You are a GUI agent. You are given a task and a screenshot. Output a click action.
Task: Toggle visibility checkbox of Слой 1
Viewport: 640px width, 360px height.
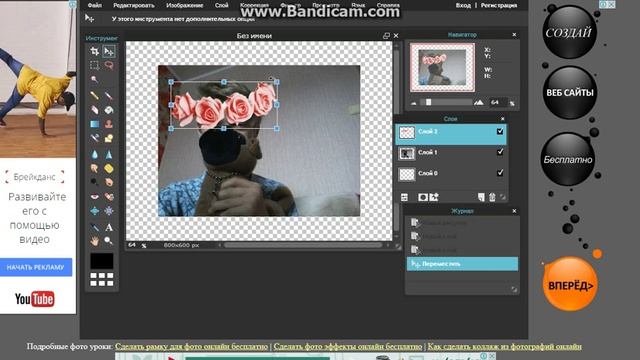(x=500, y=152)
